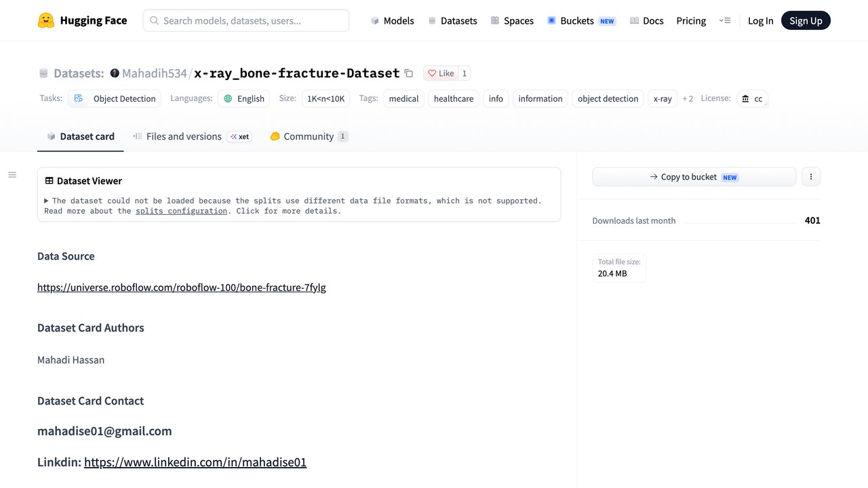This screenshot has width=868, height=488.
Task: Expand the dataset viewer error details triangle
Action: 47,201
